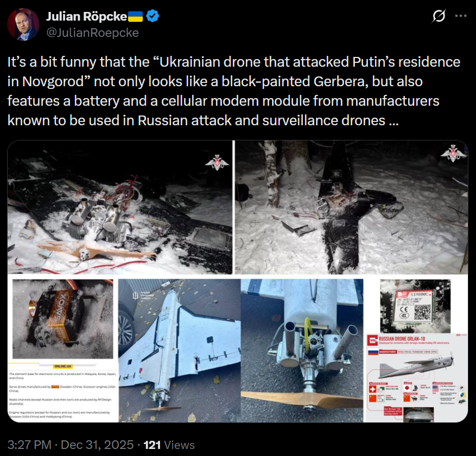Click the Dec 31, 2025 date
Viewport: 476px width, 456px height.
tap(97, 445)
